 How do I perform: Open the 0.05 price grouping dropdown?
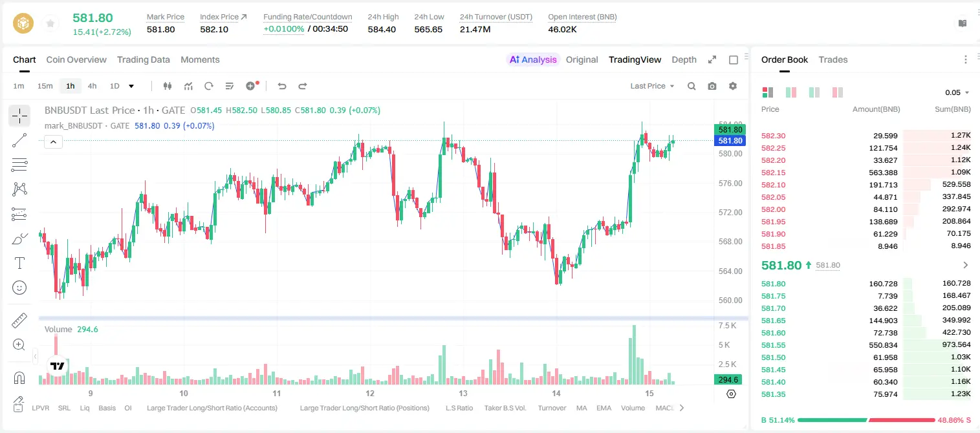[957, 92]
